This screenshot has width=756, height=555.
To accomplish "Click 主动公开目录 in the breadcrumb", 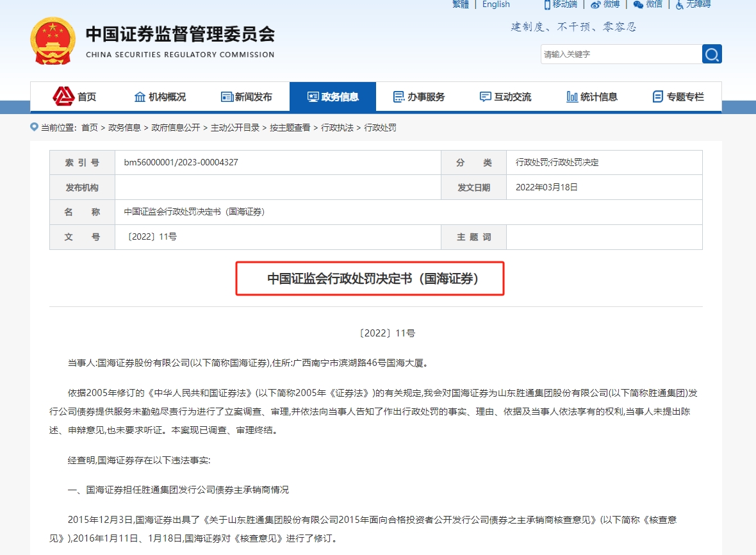I will tap(234, 128).
